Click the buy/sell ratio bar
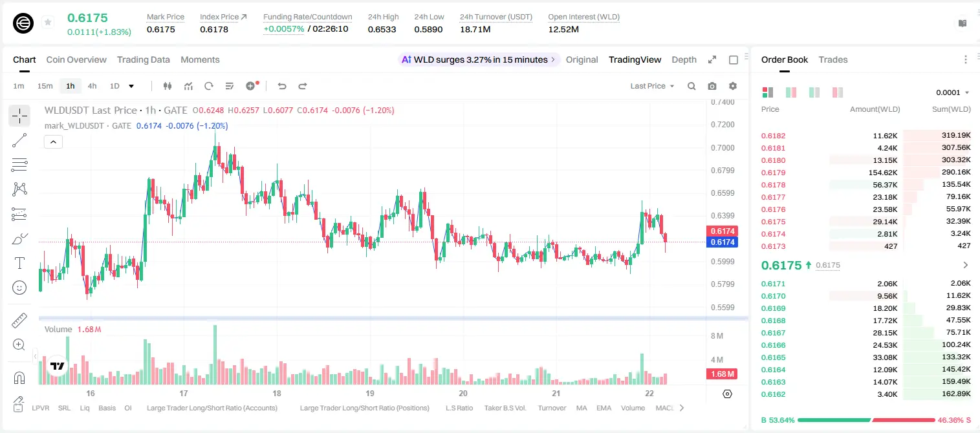The image size is (980, 433). coord(866,420)
